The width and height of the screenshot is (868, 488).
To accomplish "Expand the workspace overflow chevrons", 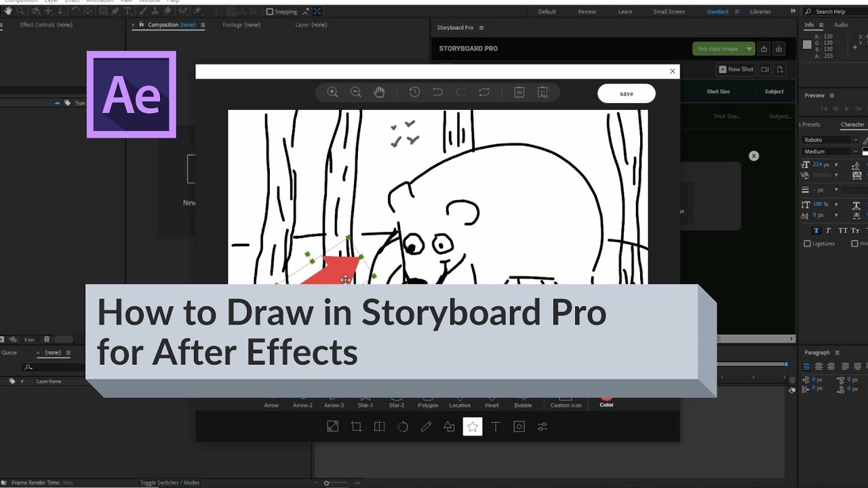I will tap(793, 12).
